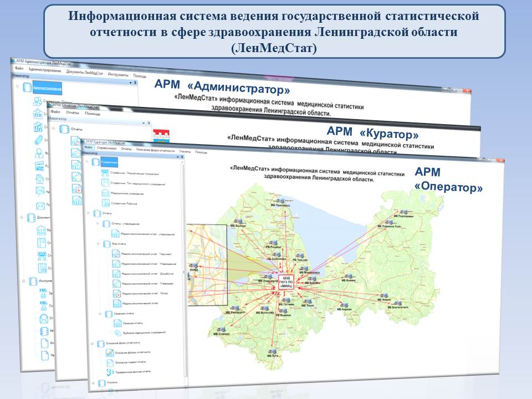
Task: Click the Описание правил отчета document icon
Action: (x=110, y=362)
